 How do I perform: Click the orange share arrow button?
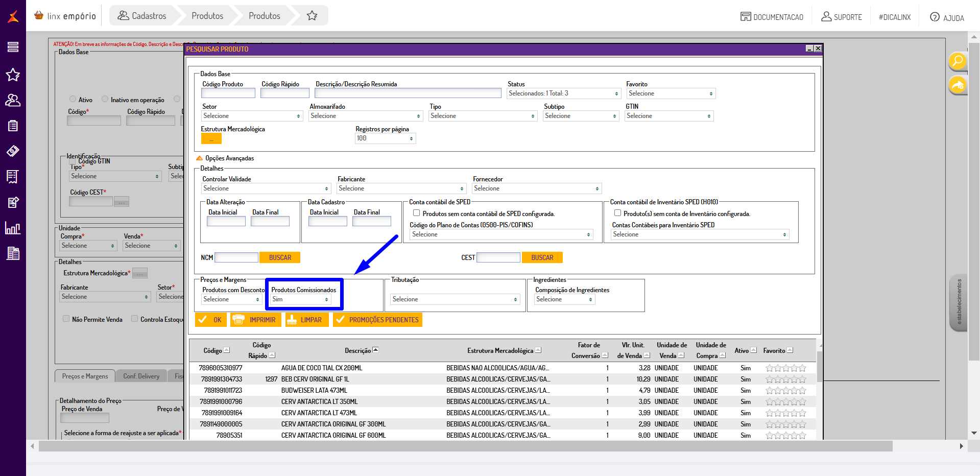958,85
